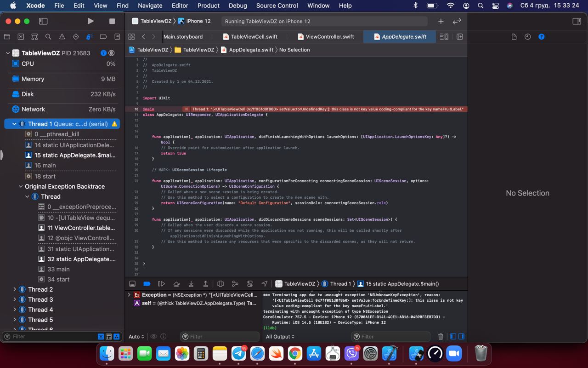Open the Issue navigator warning icon
This screenshot has height=368, width=588.
coord(62,37)
